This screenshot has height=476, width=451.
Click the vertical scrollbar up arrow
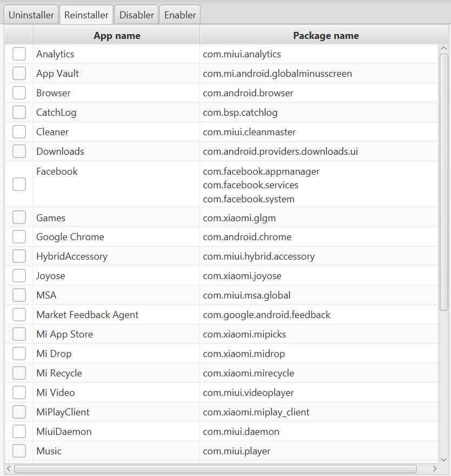[x=444, y=48]
